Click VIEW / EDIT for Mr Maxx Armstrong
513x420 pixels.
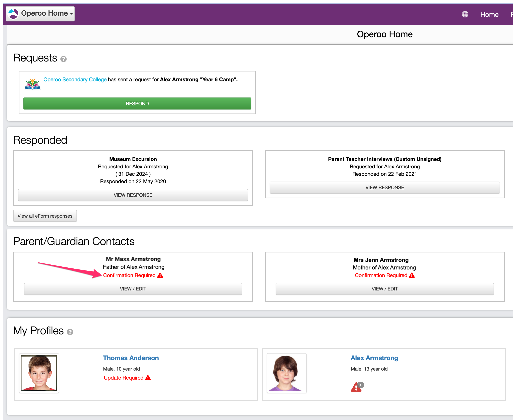click(x=133, y=289)
